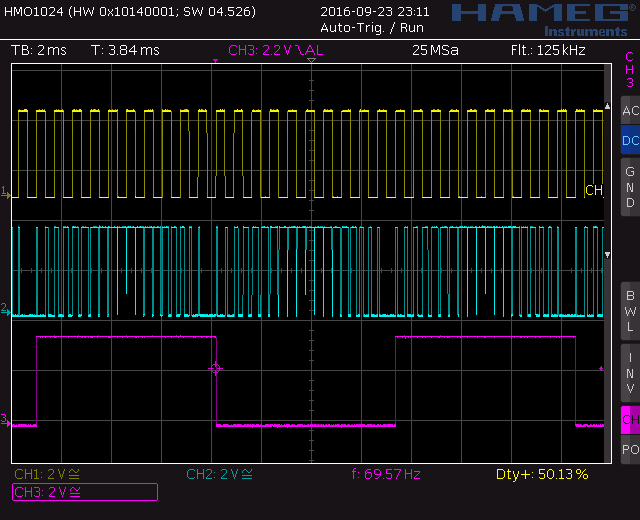This screenshot has width=640, height=520.
Task: Click the Flt.: 125 kHz filter readout
Action: (548, 50)
